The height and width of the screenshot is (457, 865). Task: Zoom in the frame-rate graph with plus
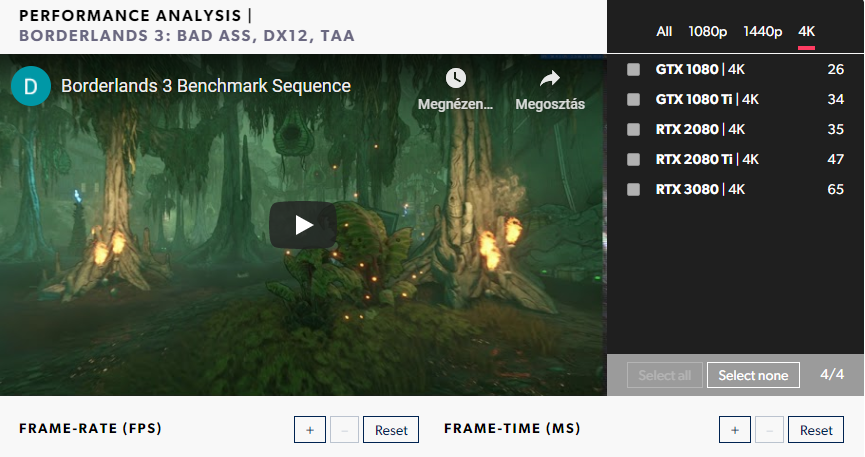(310, 430)
